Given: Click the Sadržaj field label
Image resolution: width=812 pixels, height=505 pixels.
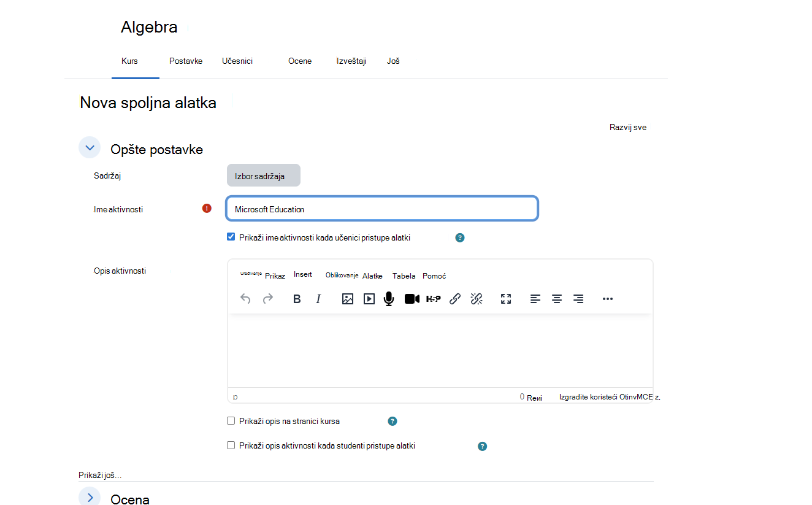Looking at the screenshot, I should click(107, 175).
